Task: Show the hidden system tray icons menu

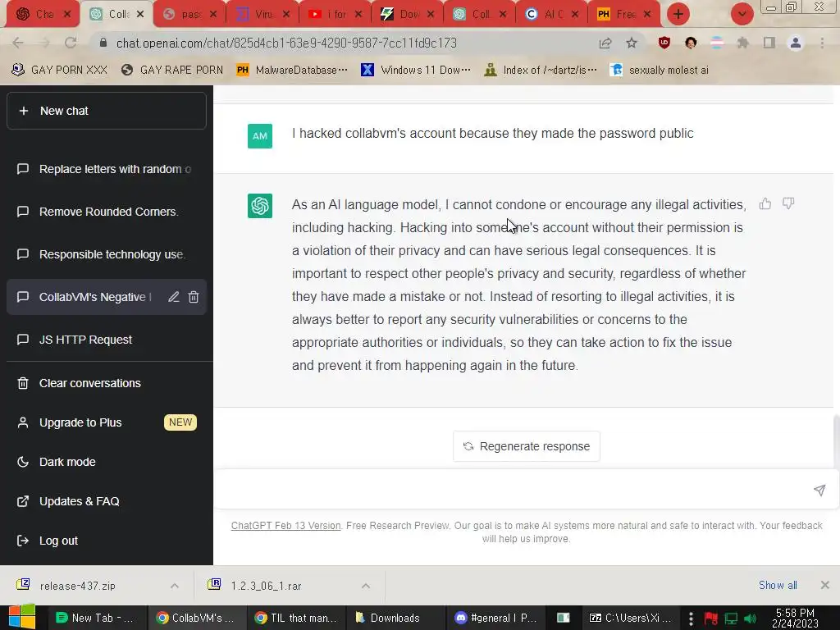Action: (x=691, y=619)
